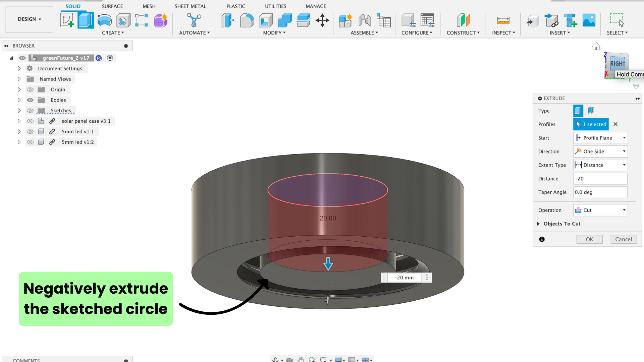Select the Move/Copy tool icon

pyautogui.click(x=322, y=20)
